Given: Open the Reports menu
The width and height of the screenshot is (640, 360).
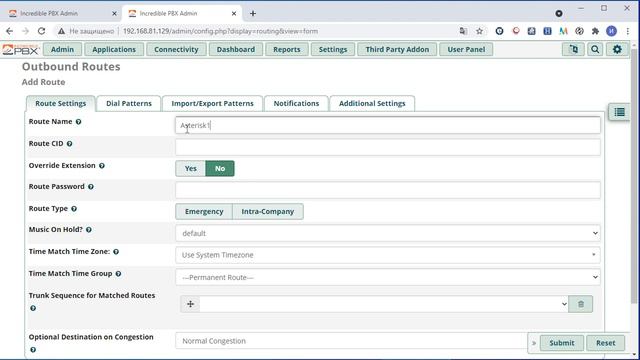Looking at the screenshot, I should click(x=287, y=49).
